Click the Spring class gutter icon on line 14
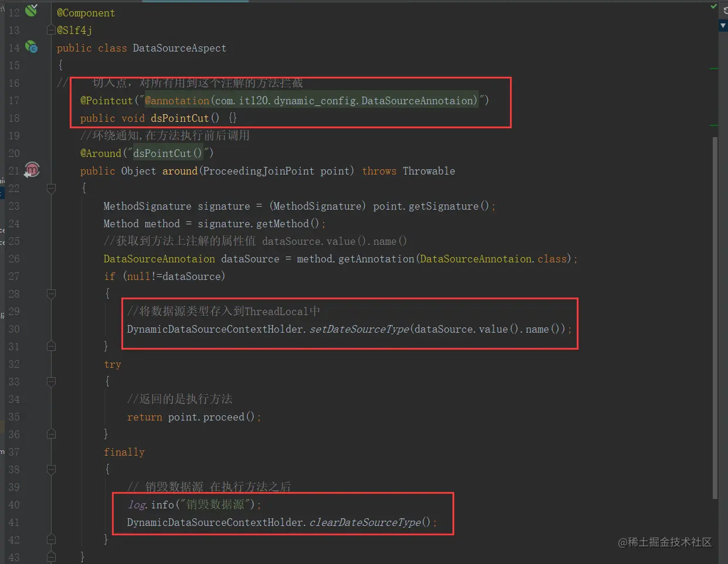The height and width of the screenshot is (564, 728). [32, 47]
